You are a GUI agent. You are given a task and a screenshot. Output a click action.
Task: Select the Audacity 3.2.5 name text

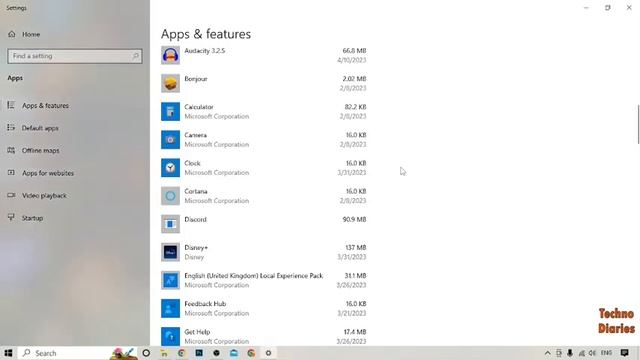pyautogui.click(x=204, y=51)
